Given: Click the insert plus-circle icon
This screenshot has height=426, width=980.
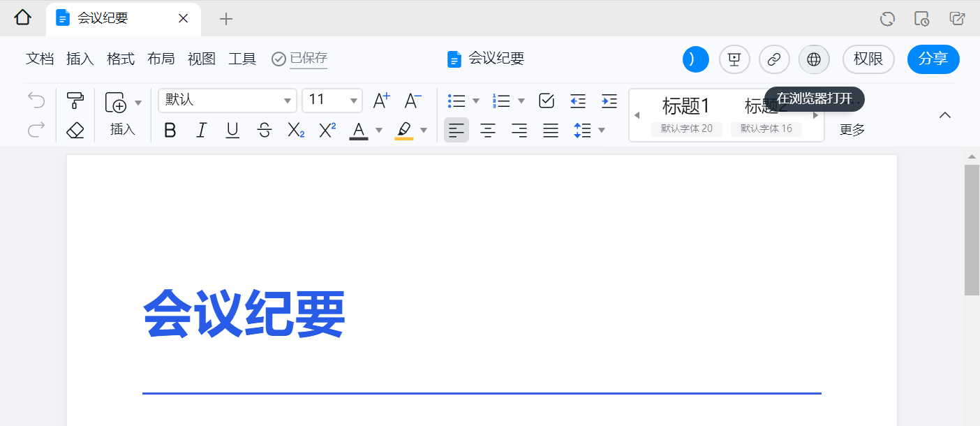Looking at the screenshot, I should coord(116,103).
